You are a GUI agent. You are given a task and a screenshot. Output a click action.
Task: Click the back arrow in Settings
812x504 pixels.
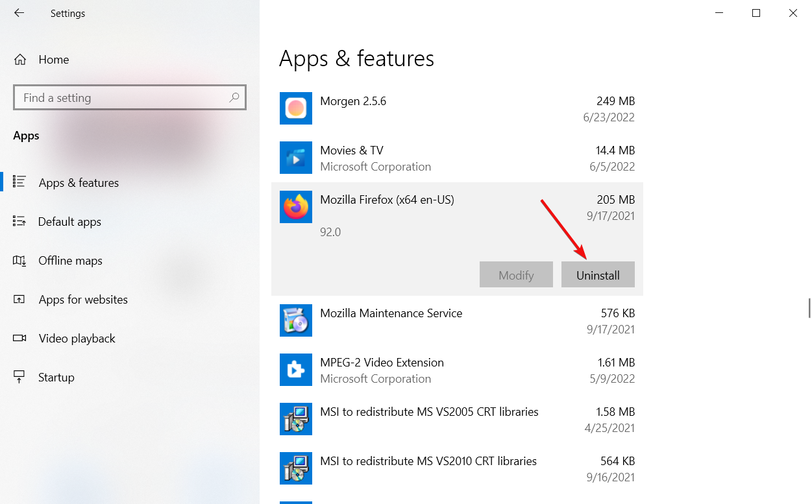(19, 13)
